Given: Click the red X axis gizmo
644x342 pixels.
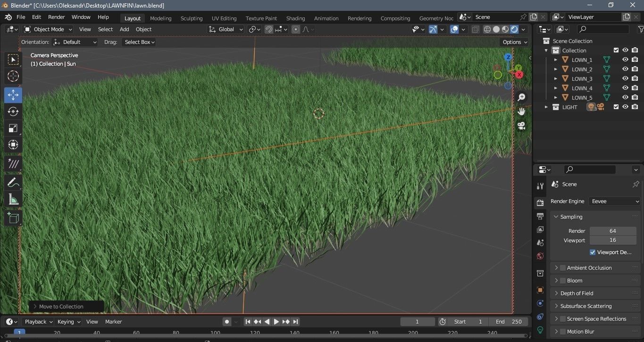Looking at the screenshot, I should click(x=519, y=75).
